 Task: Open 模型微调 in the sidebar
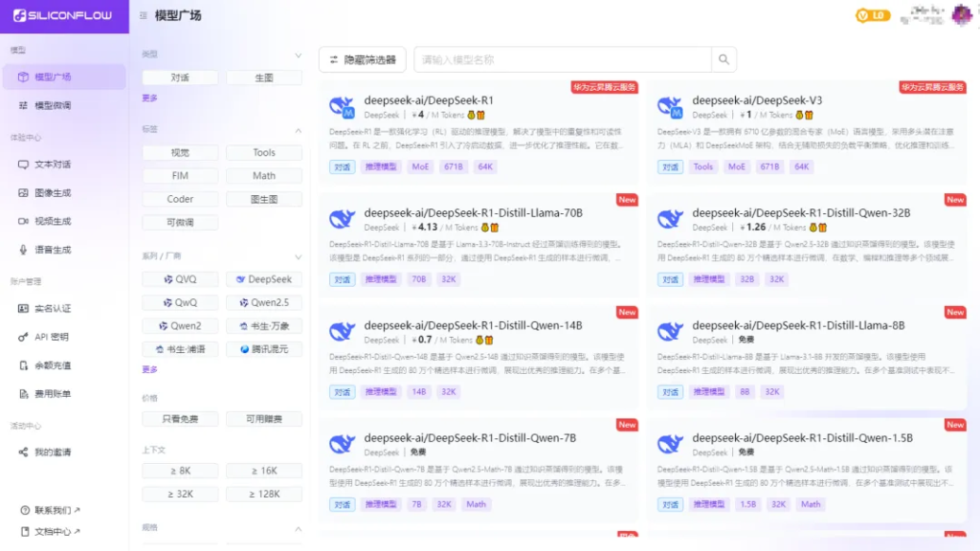pos(53,105)
